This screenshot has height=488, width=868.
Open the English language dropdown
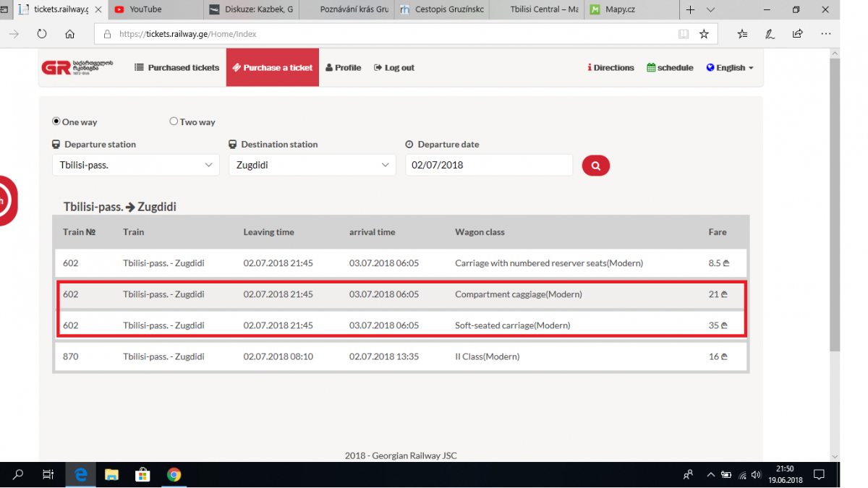coord(730,68)
